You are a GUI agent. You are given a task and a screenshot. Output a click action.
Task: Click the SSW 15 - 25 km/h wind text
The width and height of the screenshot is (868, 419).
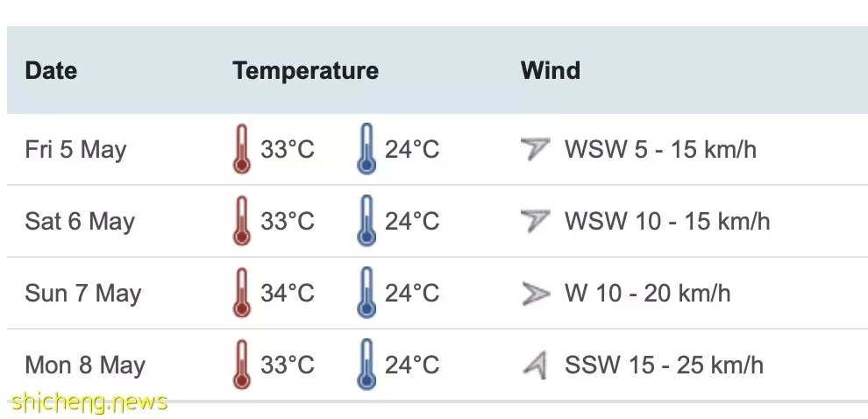[x=664, y=365]
